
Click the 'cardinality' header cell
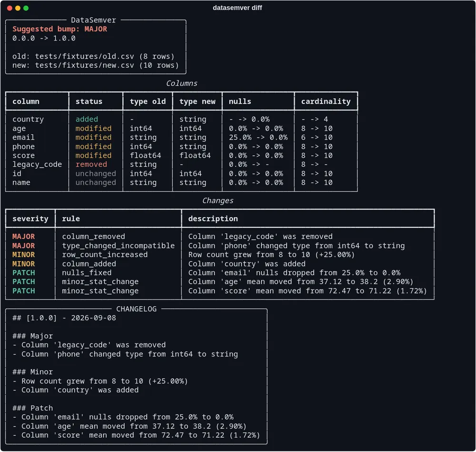tap(326, 101)
